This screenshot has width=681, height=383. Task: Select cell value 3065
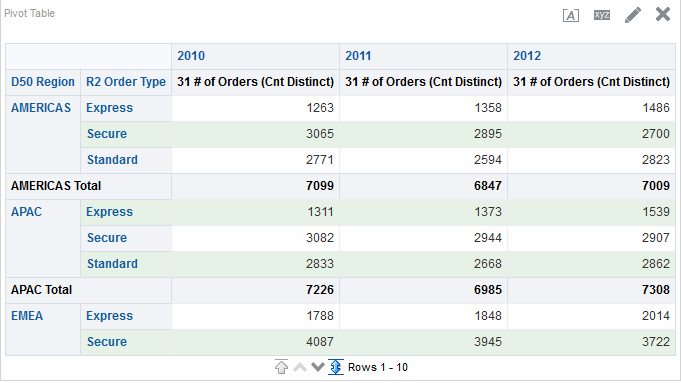pyautogui.click(x=320, y=134)
